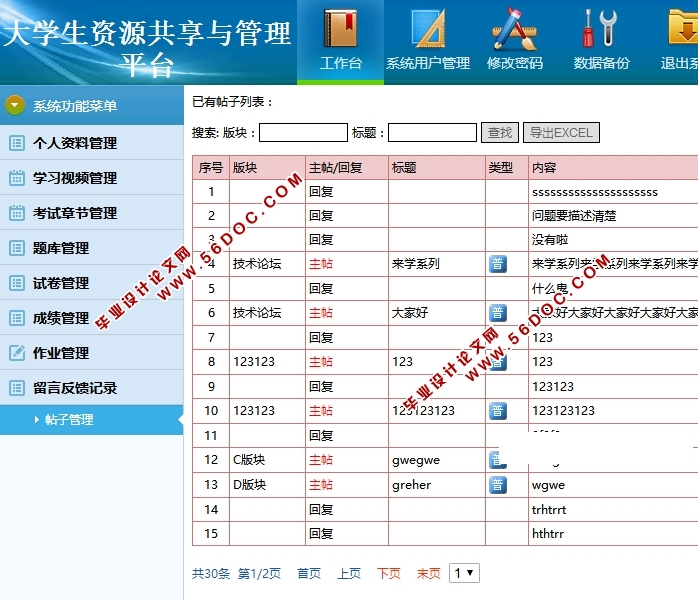Click the 版块 column header
Screen dimensions: 698x600
pos(268,168)
